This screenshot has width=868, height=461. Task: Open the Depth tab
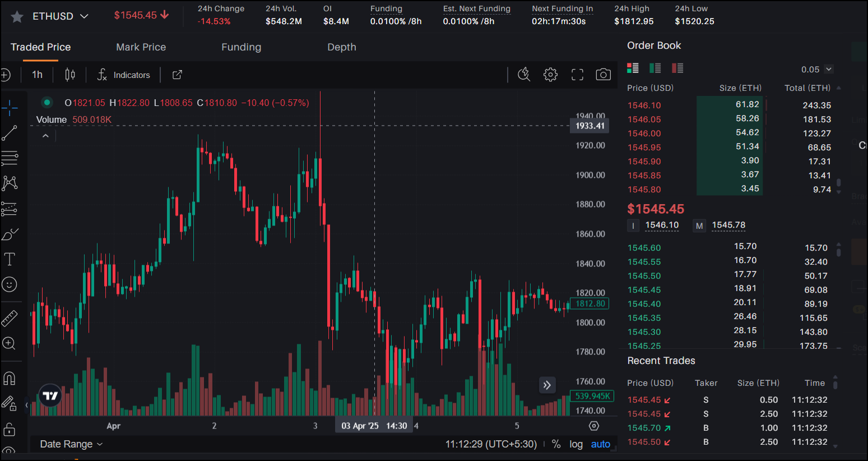tap(342, 47)
